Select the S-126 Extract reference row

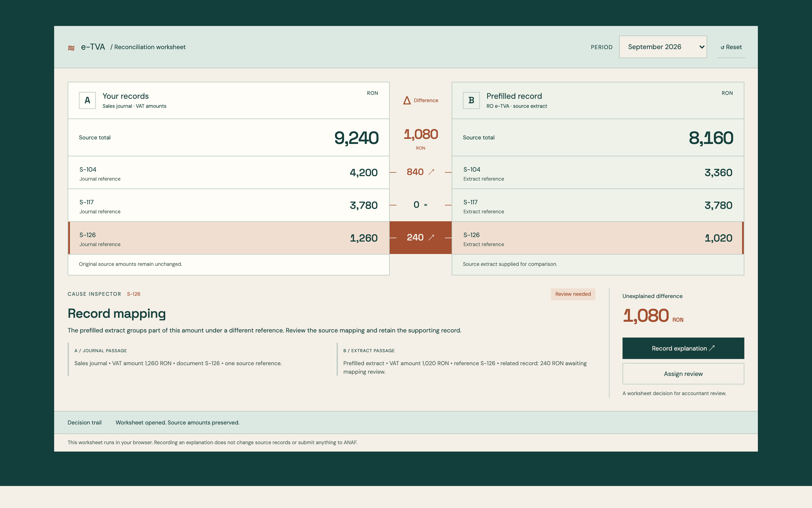[598, 238]
